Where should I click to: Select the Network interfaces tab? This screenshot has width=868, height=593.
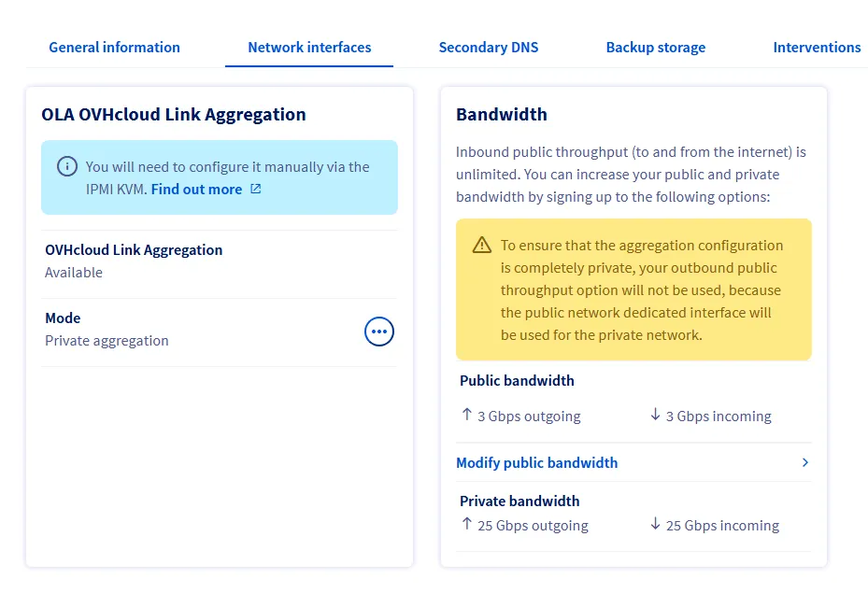309,48
